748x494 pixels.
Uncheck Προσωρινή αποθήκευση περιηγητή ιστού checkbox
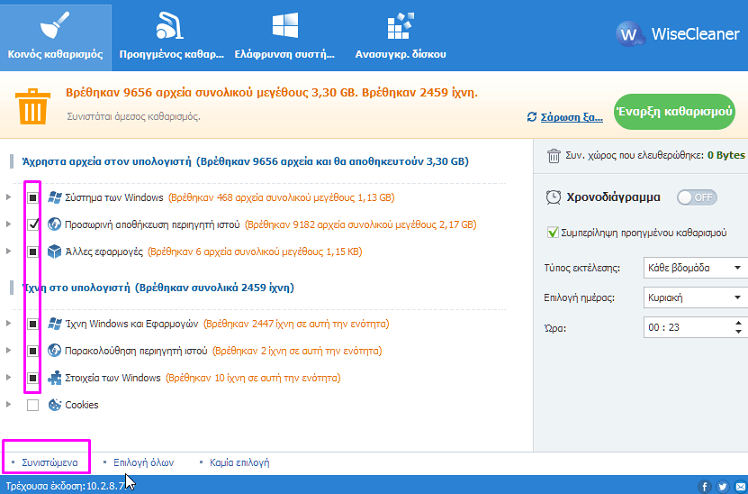tap(32, 224)
